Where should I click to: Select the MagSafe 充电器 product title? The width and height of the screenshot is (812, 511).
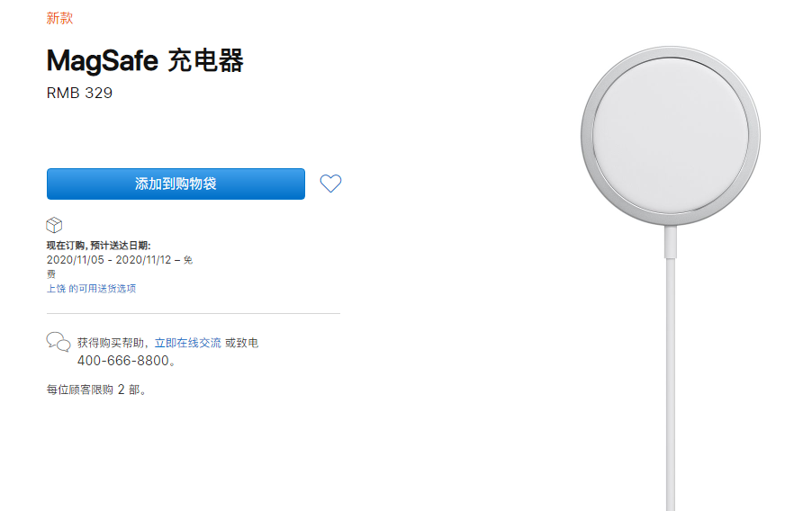coord(145,60)
